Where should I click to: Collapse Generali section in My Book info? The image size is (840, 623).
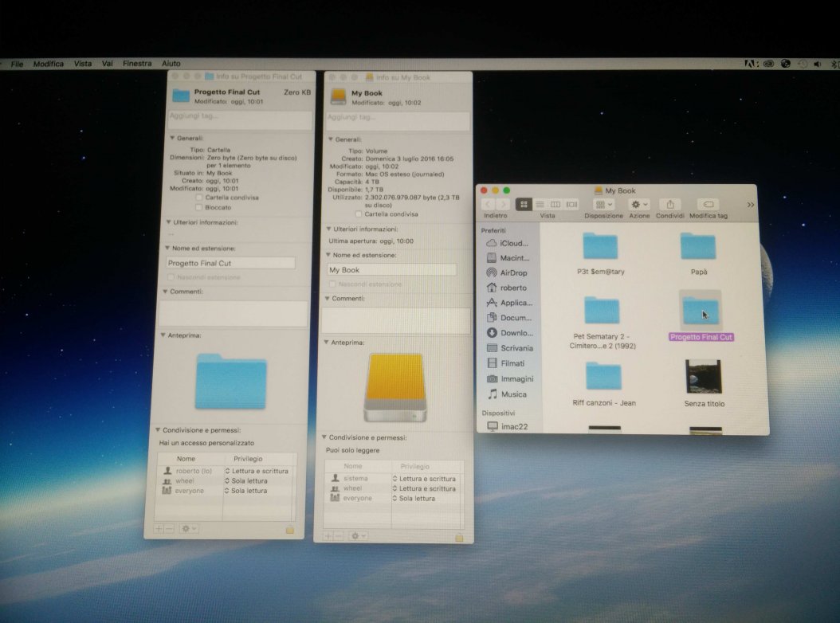click(x=329, y=139)
